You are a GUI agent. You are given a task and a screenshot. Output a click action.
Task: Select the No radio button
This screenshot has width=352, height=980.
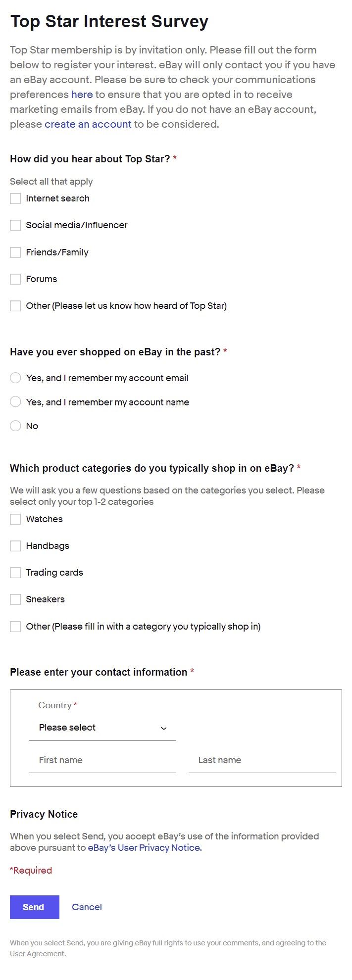15,426
